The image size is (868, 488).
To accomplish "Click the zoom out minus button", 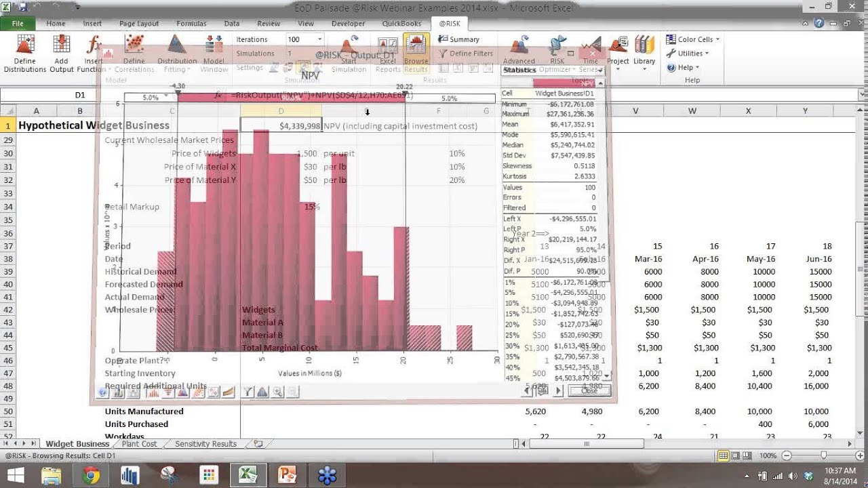I will [x=785, y=456].
